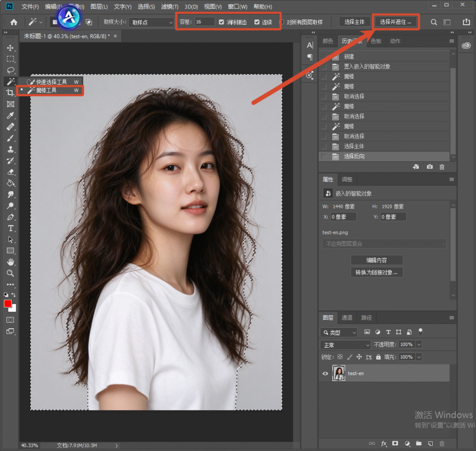Select the Rectangular Marquee tool
This screenshot has width=476, height=451.
10,59
